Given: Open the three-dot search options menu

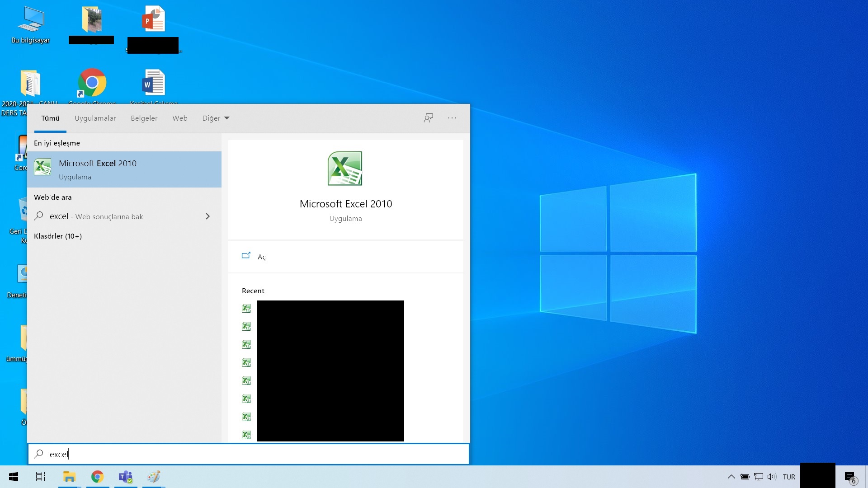Looking at the screenshot, I should click(452, 118).
